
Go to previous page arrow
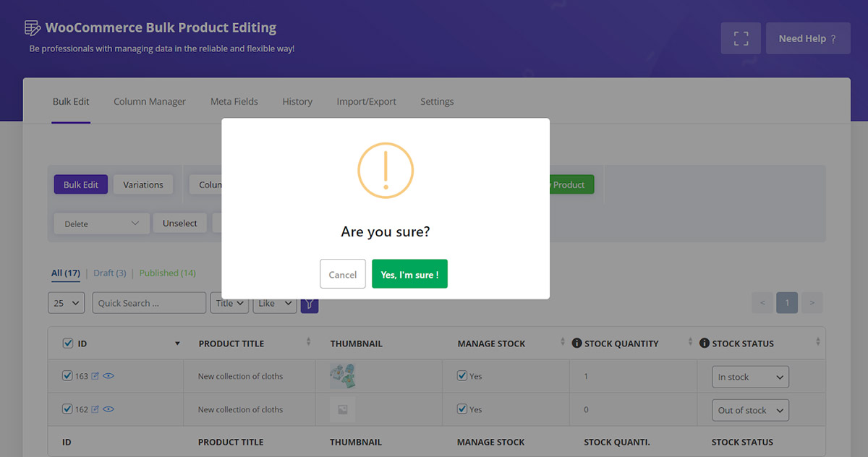tap(762, 303)
